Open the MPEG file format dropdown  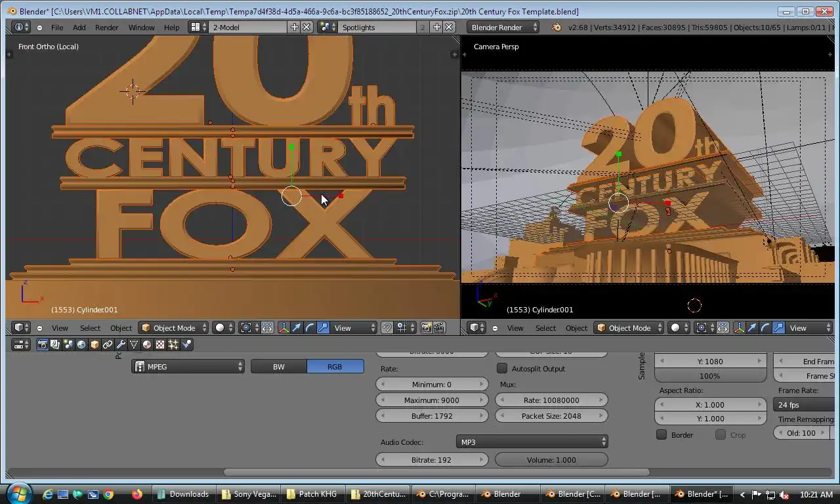click(188, 367)
